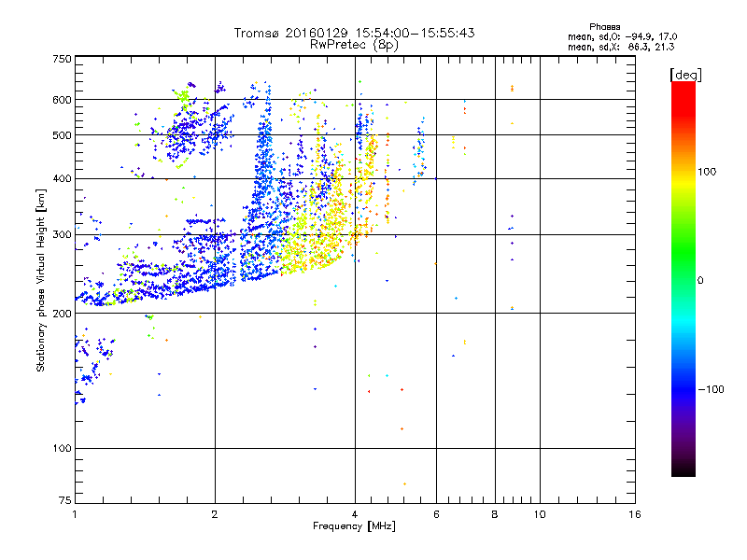Image resolution: width=747 pixels, height=560 pixels.
Task: Click the 'Phases' header text
Action: click(x=604, y=27)
